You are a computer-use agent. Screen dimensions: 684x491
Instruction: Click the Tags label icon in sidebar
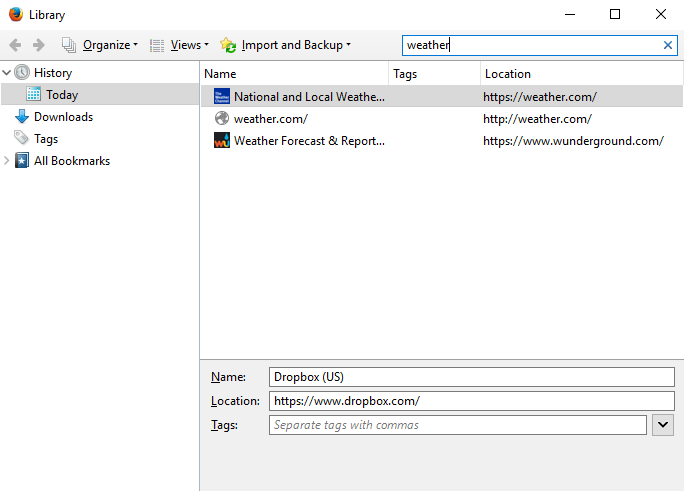click(21, 138)
